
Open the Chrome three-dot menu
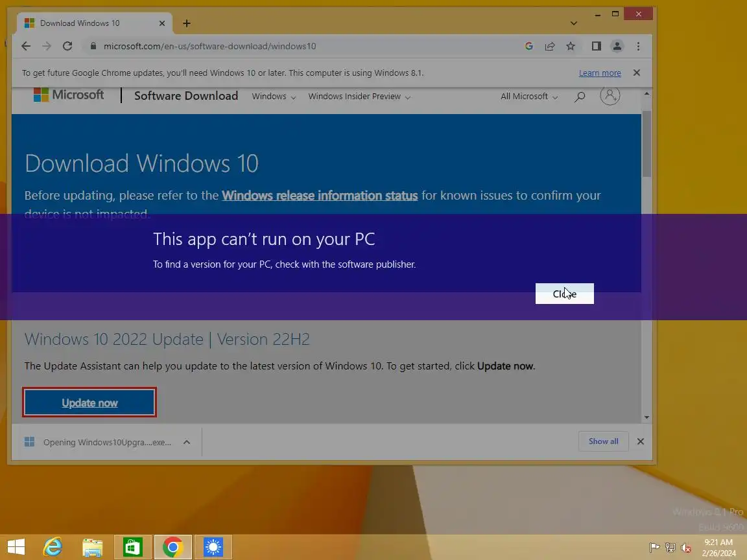638,46
